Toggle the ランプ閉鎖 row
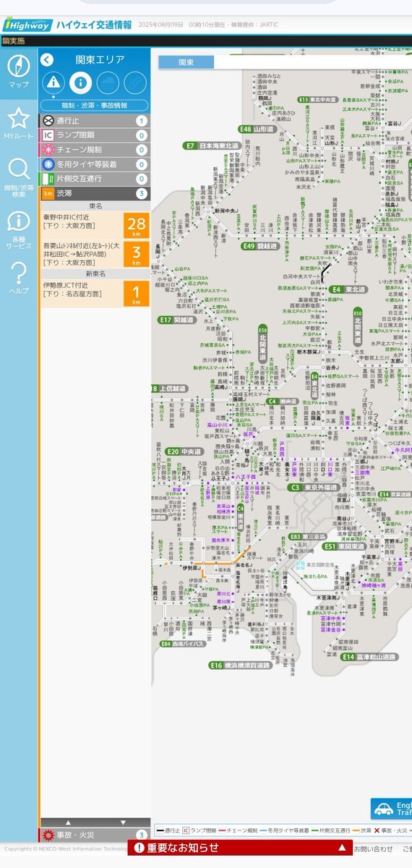The width and height of the screenshot is (412, 868). (x=95, y=135)
